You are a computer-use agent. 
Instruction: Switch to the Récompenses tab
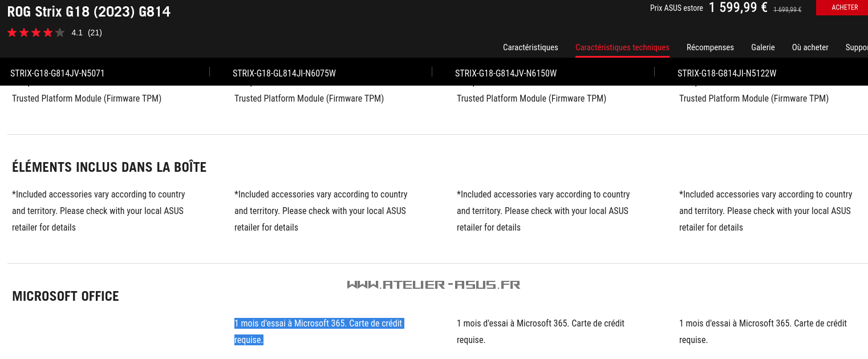[710, 47]
